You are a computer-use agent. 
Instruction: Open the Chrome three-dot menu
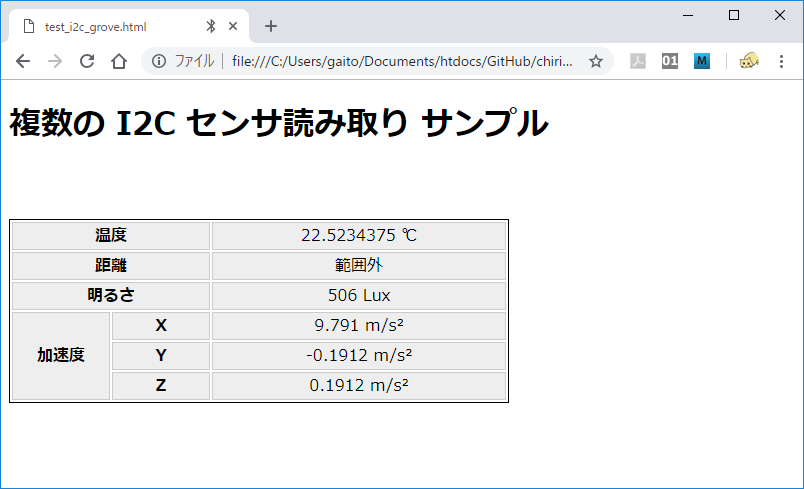click(781, 61)
